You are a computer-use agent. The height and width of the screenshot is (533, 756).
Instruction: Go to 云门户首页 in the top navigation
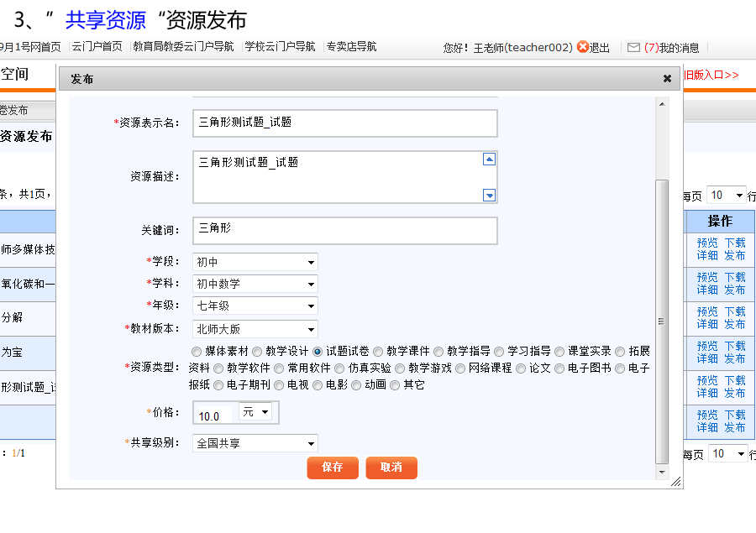pyautogui.click(x=97, y=47)
